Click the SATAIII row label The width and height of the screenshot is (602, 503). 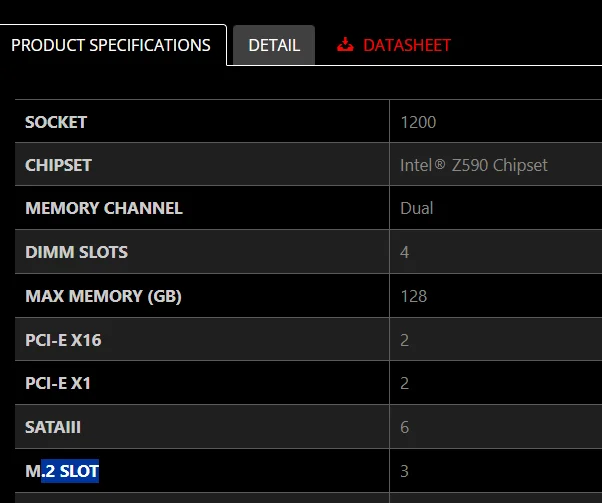click(x=54, y=427)
